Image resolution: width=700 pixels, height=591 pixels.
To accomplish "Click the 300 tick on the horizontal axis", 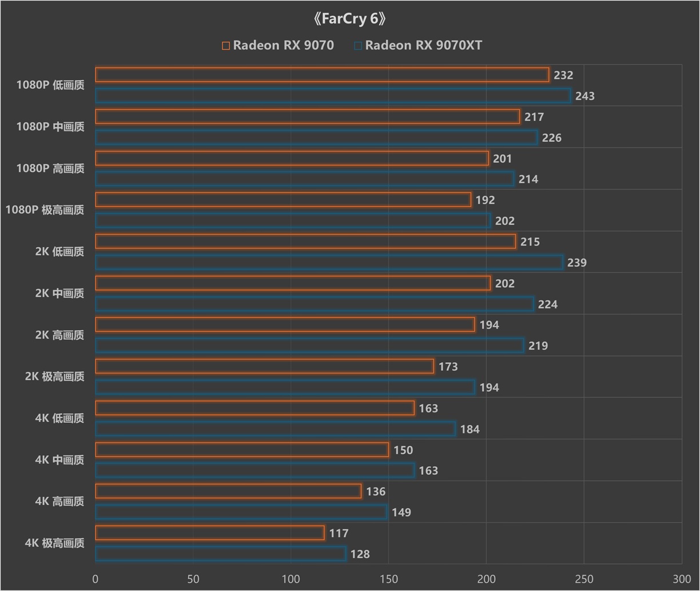I will point(682,579).
